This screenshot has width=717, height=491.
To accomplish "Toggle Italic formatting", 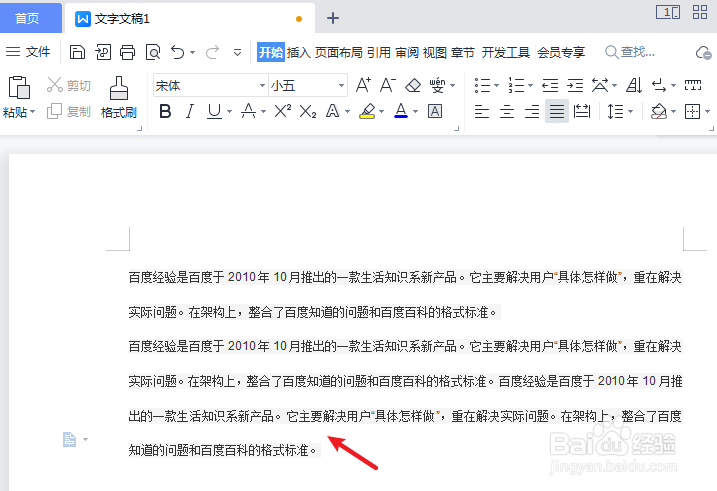I will pyautogui.click(x=190, y=111).
